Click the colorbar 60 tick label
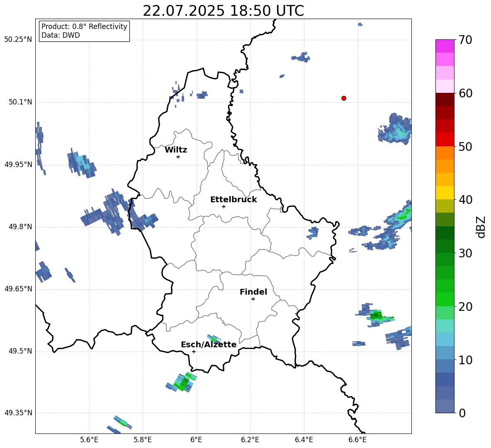491x448 pixels. pyautogui.click(x=465, y=93)
